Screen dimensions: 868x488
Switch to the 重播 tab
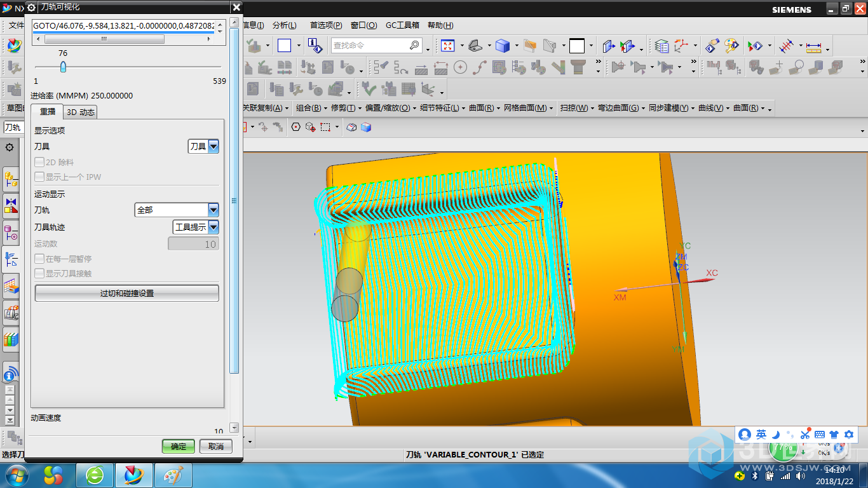point(47,112)
